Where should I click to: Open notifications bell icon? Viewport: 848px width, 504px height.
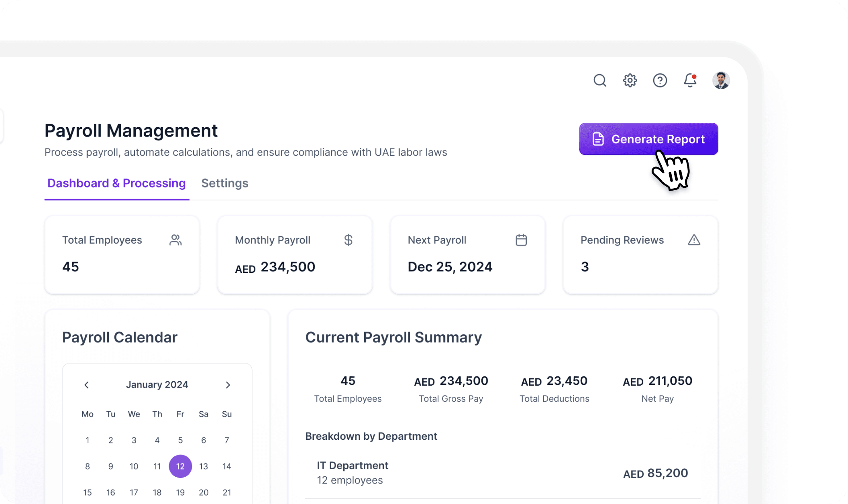coord(690,81)
